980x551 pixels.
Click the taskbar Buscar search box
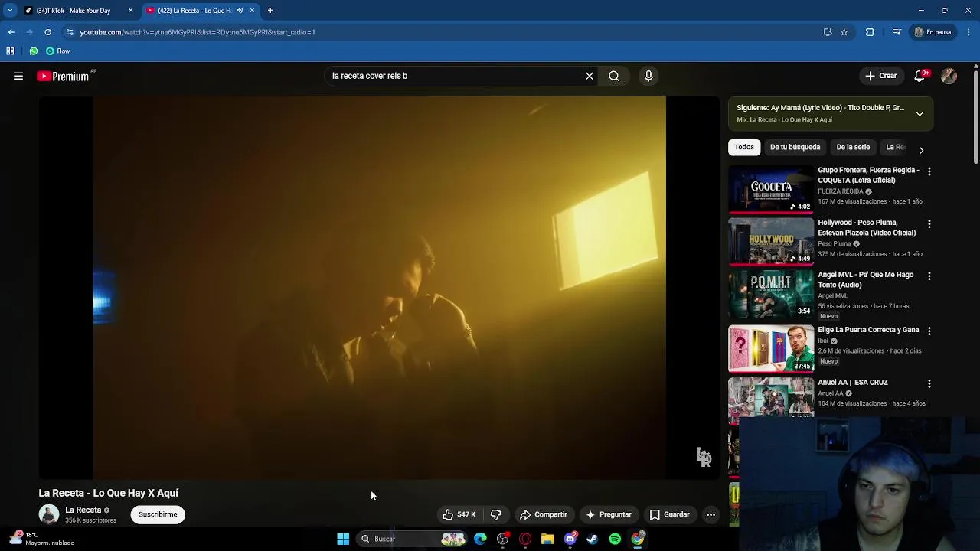(413, 539)
